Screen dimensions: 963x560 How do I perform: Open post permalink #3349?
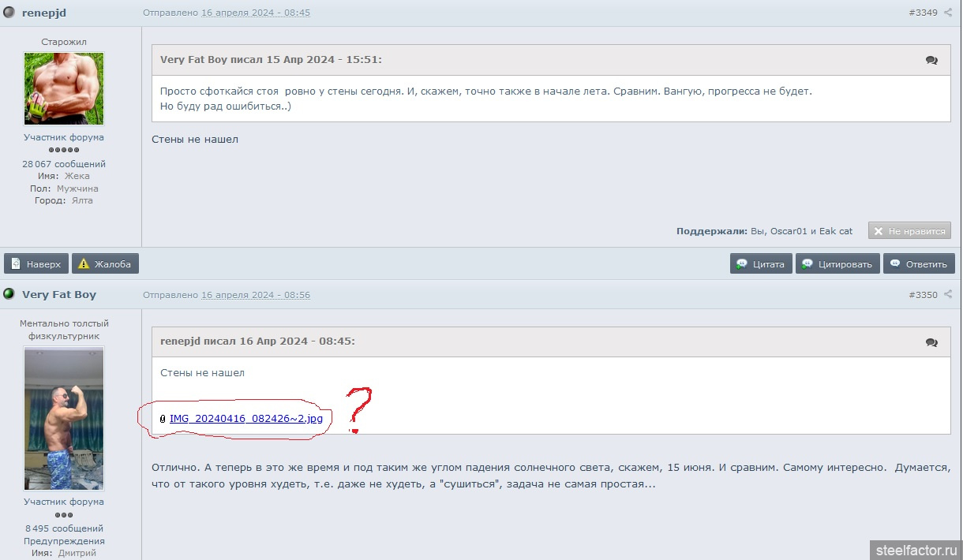(923, 13)
